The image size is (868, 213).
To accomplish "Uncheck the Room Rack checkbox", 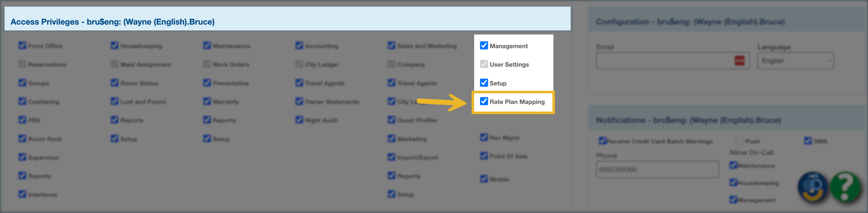I will [x=22, y=139].
